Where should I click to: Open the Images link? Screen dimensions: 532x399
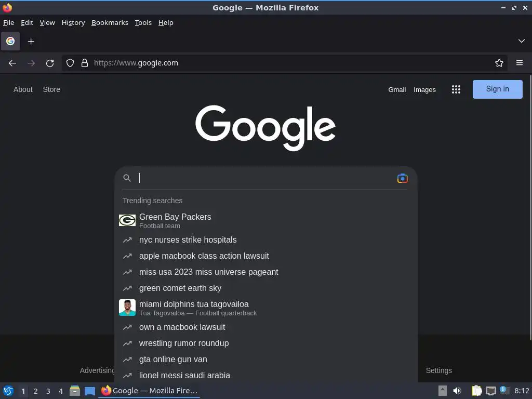tap(424, 90)
